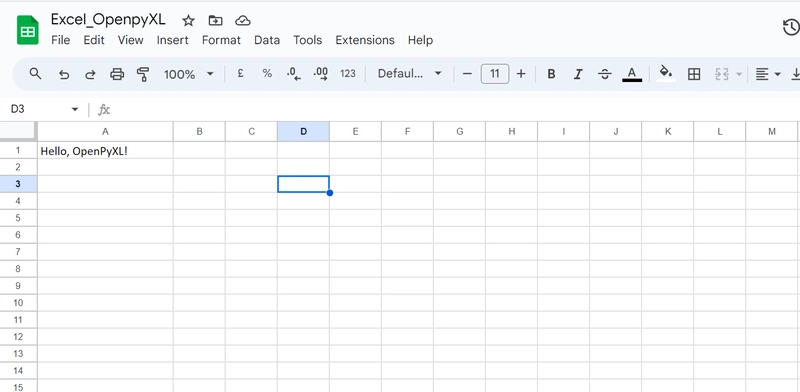Open the Data menu
The height and width of the screenshot is (392, 800).
point(267,40)
